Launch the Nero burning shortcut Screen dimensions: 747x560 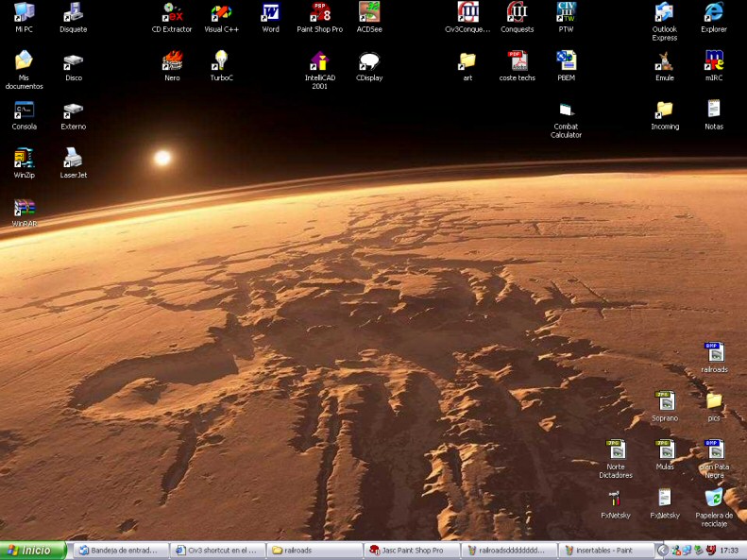coord(172,61)
